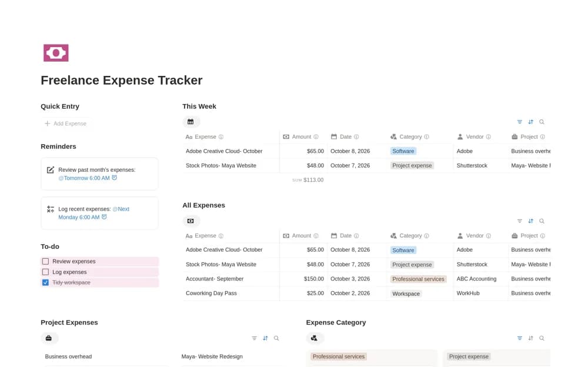Sort the All Expenses table
Viewport: 588px width, 367px height.
(530, 221)
